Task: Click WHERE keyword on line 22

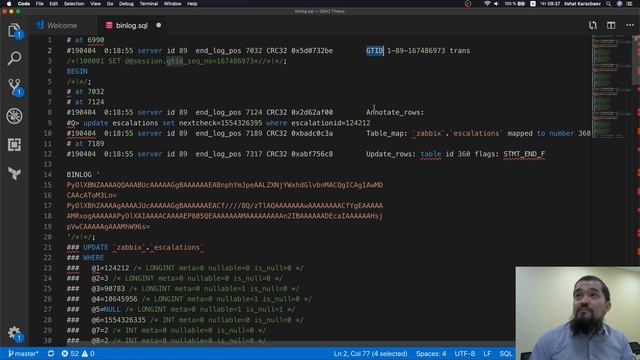Action: (93, 258)
